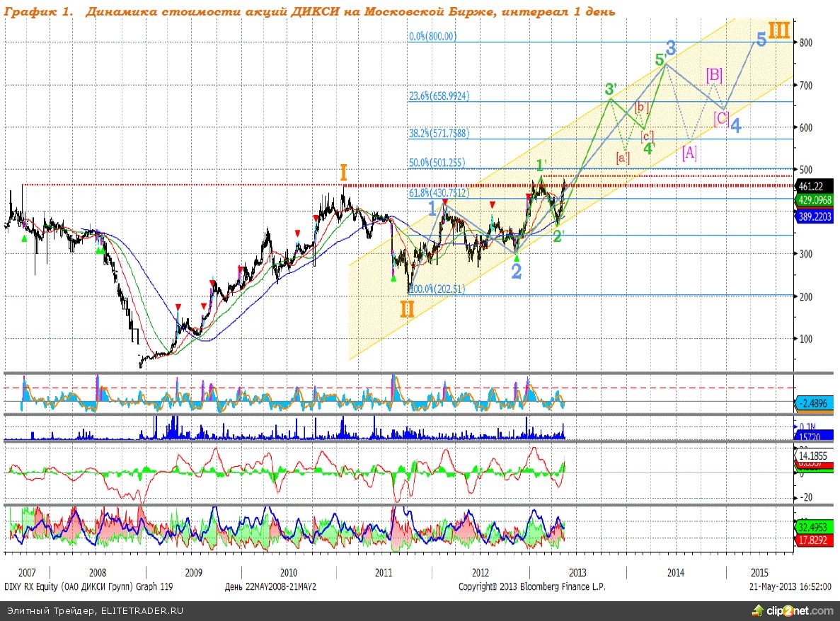Select the 23.6%(658.9924) Fibonacci level label
The width and height of the screenshot is (840, 621).
(439, 96)
